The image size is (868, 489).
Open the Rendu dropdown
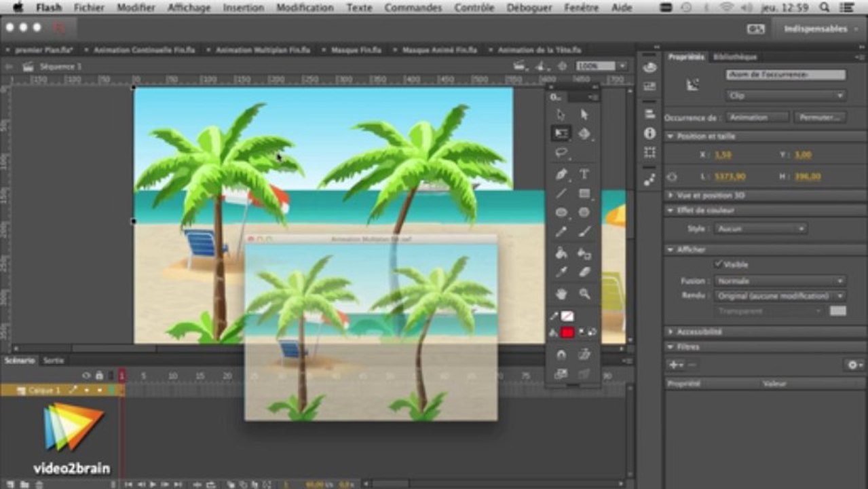[x=780, y=296]
